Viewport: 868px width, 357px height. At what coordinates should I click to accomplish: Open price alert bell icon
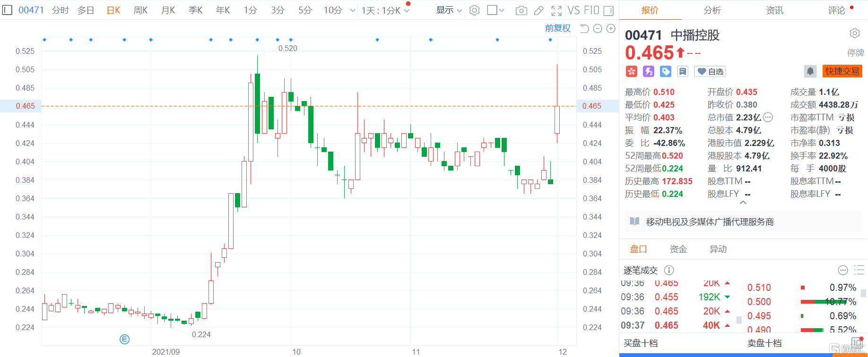810,71
